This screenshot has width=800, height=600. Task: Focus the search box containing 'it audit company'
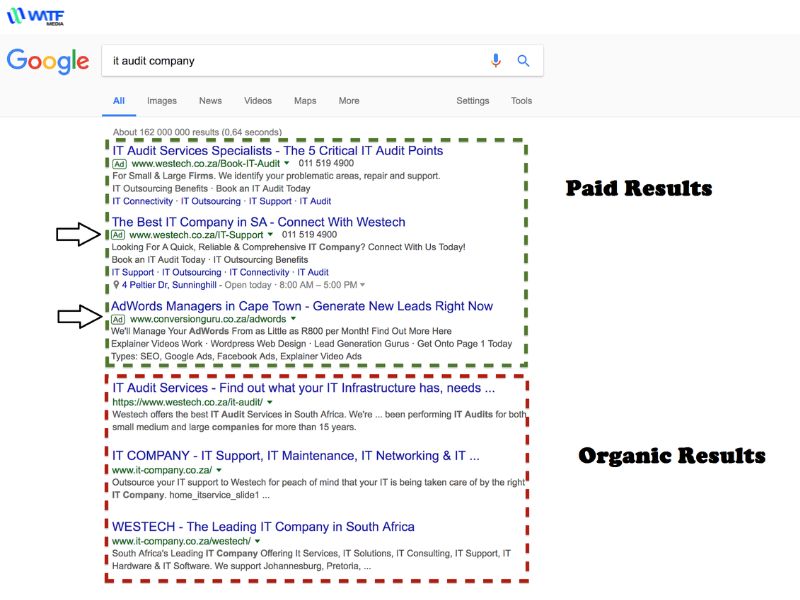pyautogui.click(x=322, y=61)
